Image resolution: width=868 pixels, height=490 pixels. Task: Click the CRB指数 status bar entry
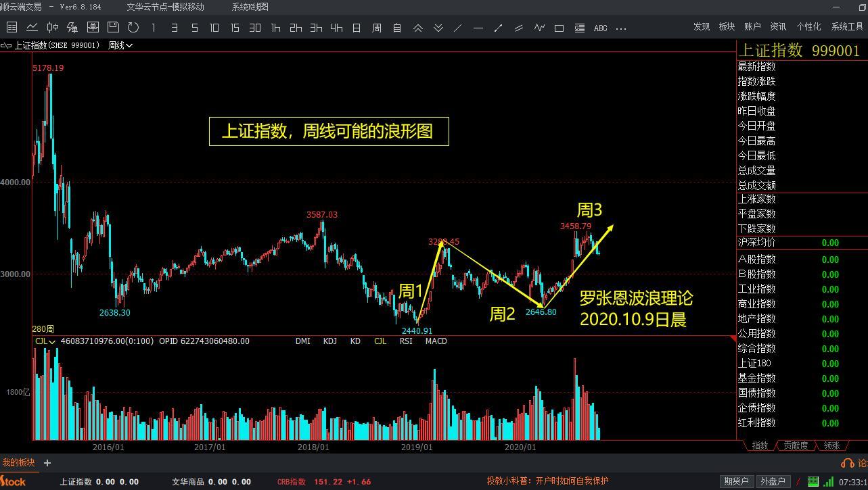pos(324,482)
